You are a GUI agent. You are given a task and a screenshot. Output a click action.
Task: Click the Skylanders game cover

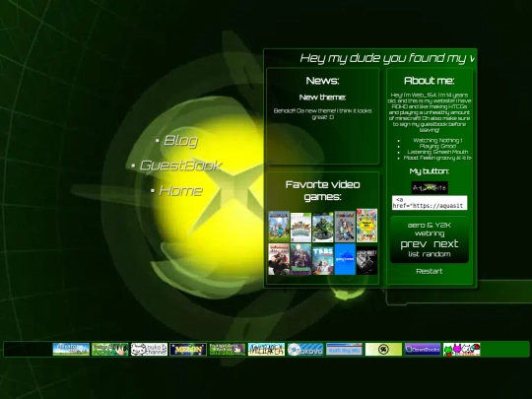click(x=300, y=228)
